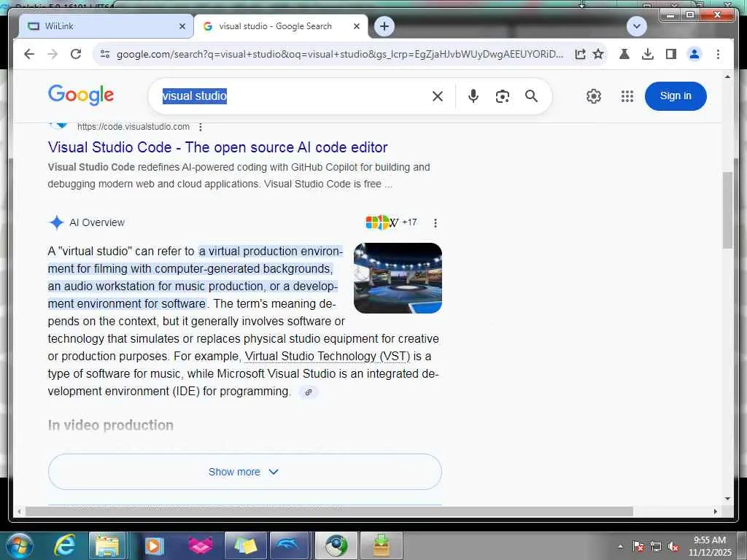Open Chrome Labs flask icon

coord(624,54)
